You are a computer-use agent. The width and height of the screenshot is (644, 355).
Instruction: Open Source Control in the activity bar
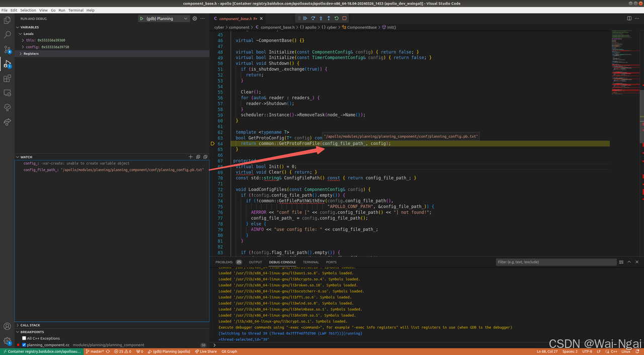7,49
